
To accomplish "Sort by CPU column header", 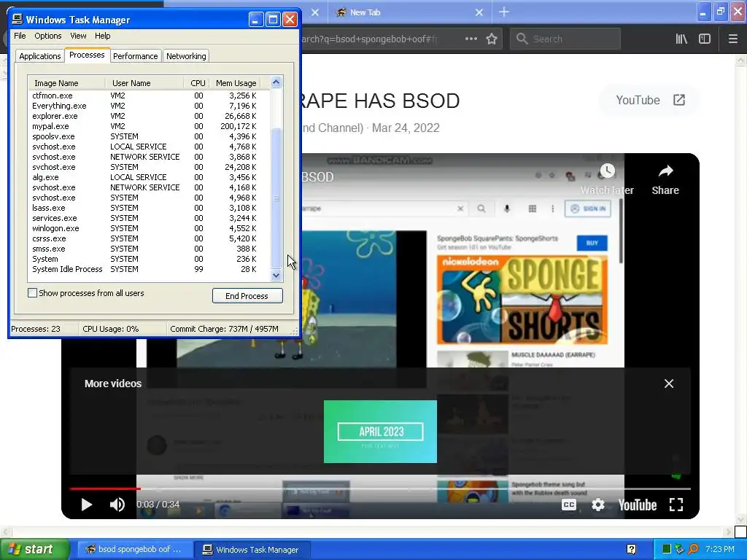I will pyautogui.click(x=197, y=83).
